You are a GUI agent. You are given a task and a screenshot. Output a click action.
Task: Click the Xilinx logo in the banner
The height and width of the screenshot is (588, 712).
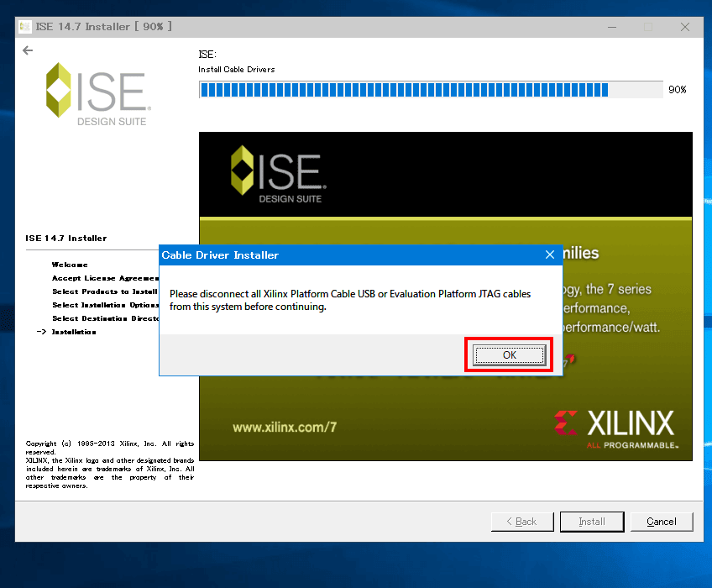(616, 429)
